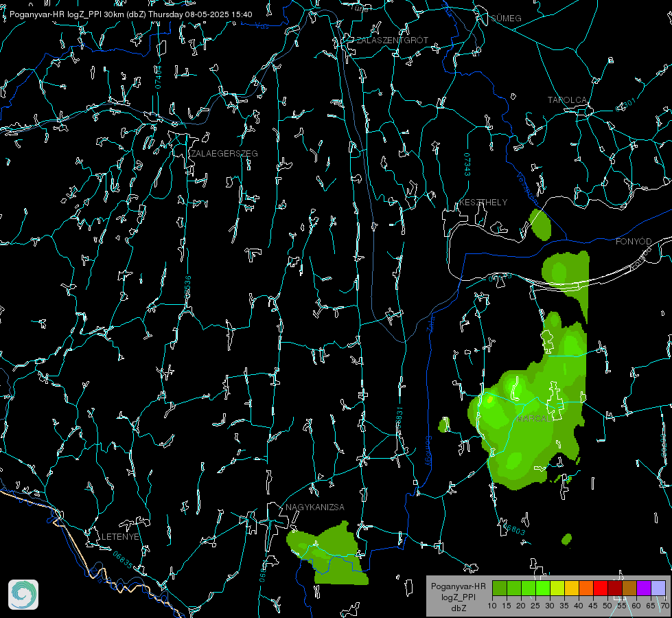Click the LETENYE town label

(x=120, y=537)
